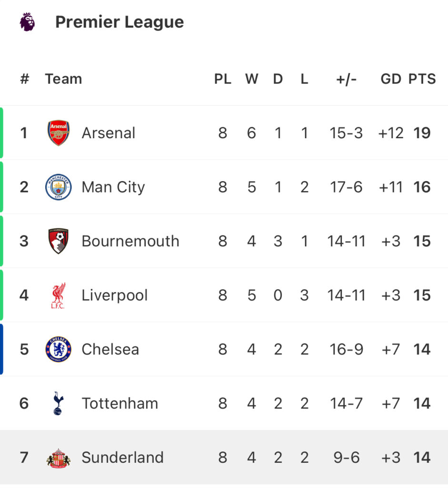
Task: Click the Premier League lion logo
Action: pyautogui.click(x=27, y=22)
